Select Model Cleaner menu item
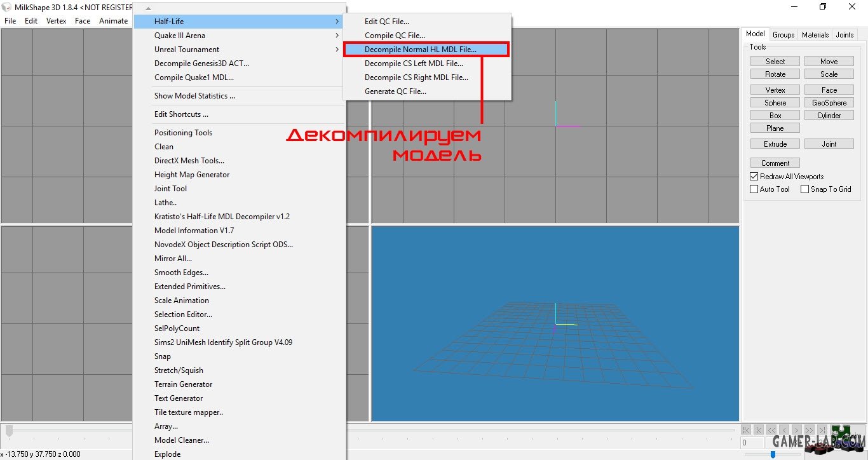This screenshot has width=868, height=460. [x=240, y=440]
